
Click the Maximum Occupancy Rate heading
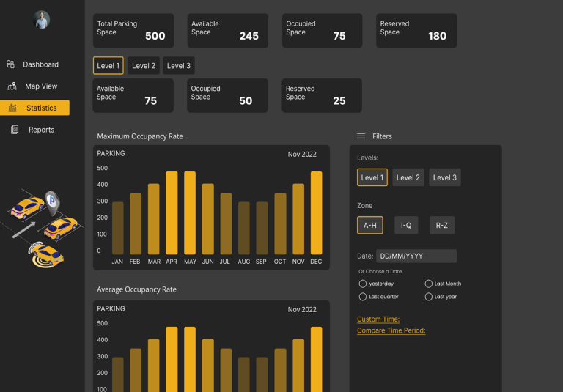140,136
